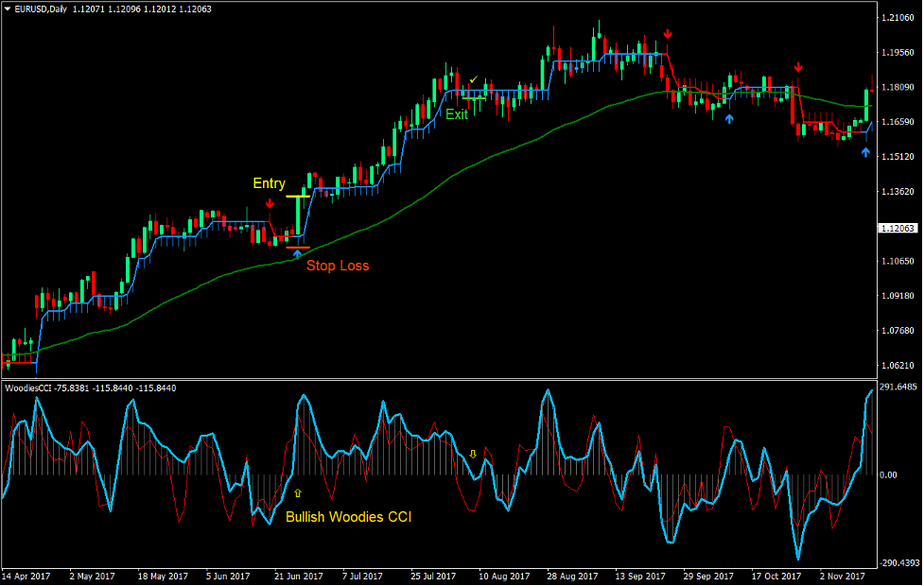Click the Entry label on the chart

pyautogui.click(x=270, y=182)
